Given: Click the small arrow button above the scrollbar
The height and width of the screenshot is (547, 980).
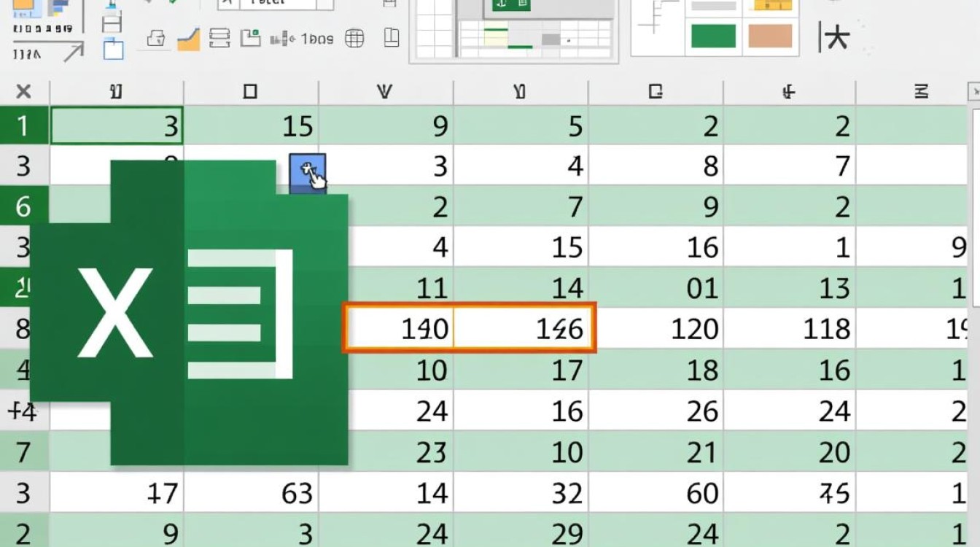Looking at the screenshot, I should pos(974,92).
